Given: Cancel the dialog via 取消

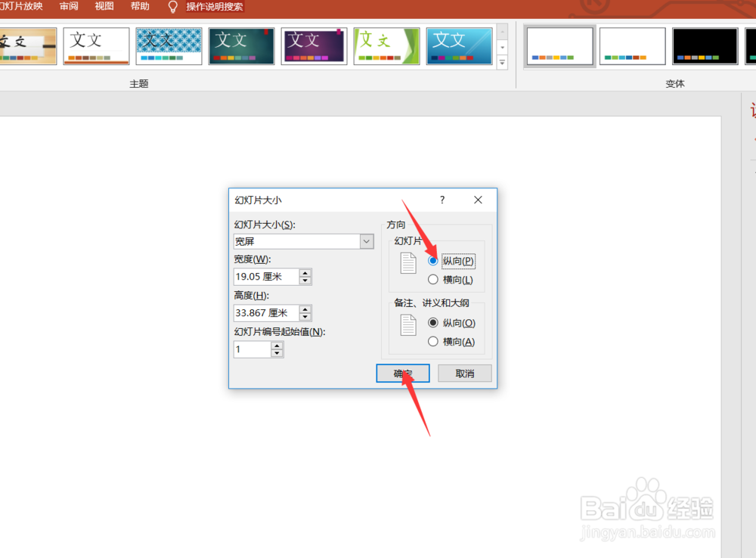Looking at the screenshot, I should [x=464, y=373].
